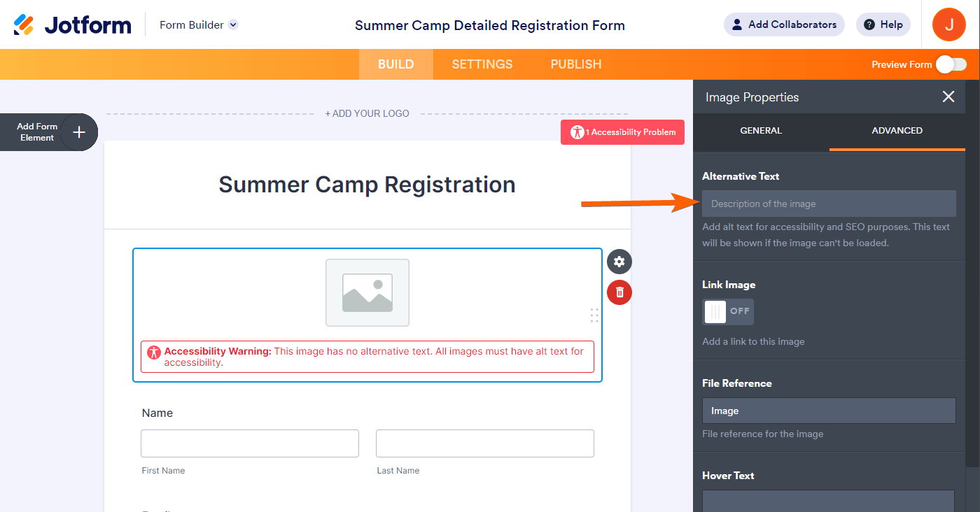The height and width of the screenshot is (512, 980).
Task: Focus the Alternative Text input field
Action: point(829,204)
